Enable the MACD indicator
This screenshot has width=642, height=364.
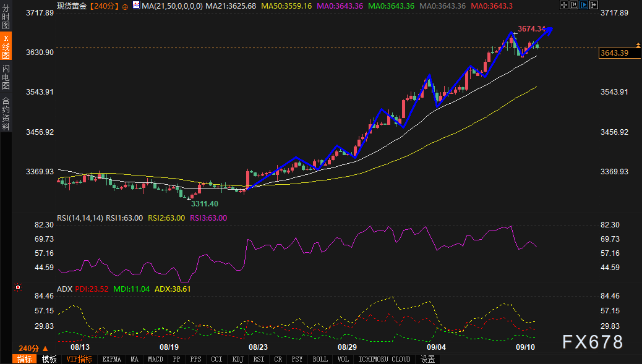click(x=155, y=359)
